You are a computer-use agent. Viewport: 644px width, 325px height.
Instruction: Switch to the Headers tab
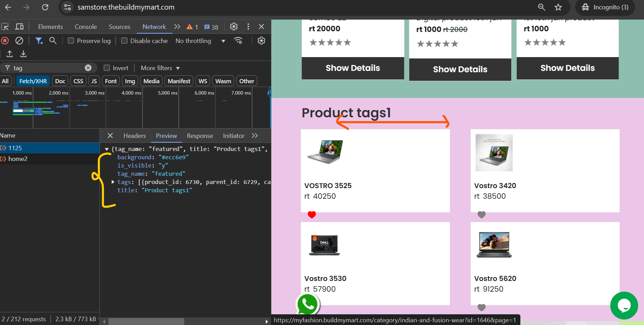click(x=135, y=136)
